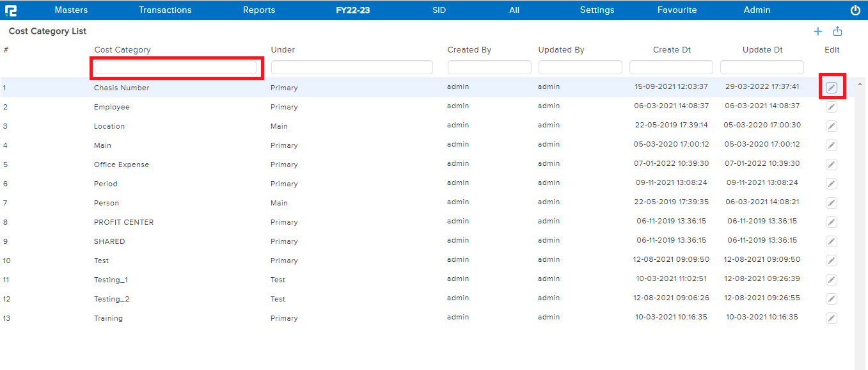Edit the Training cost category
This screenshot has width=868, height=370.
pyautogui.click(x=831, y=318)
